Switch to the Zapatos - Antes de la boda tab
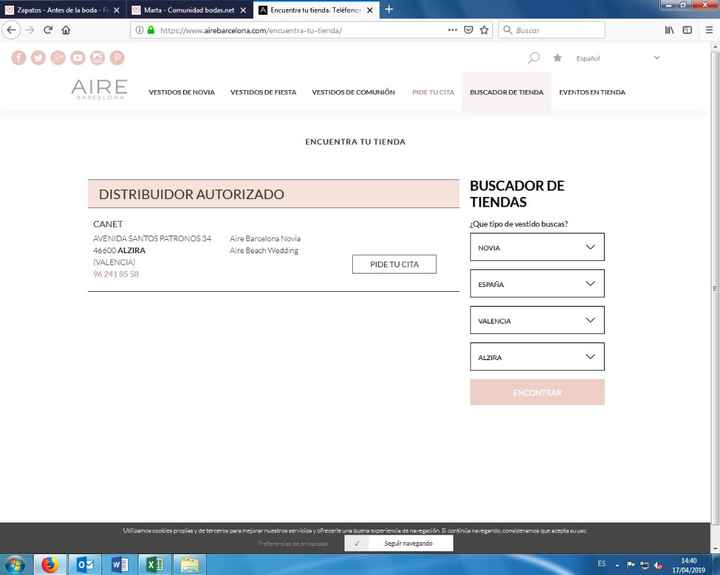This screenshot has height=575, width=720. tap(60, 10)
